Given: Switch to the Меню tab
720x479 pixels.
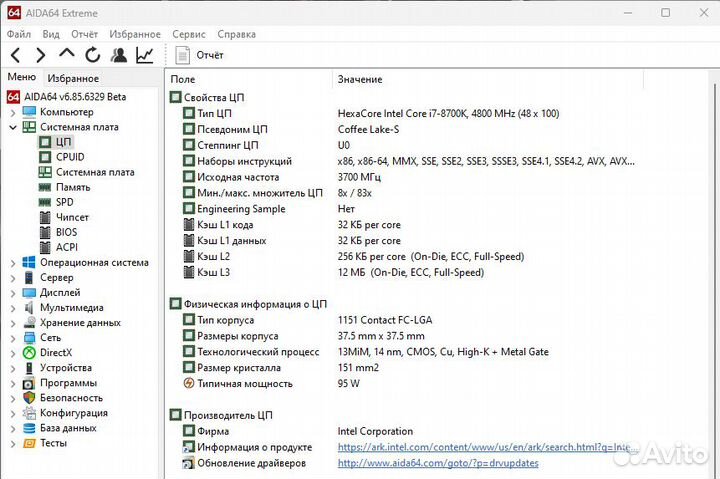Looking at the screenshot, I should click(x=22, y=77).
